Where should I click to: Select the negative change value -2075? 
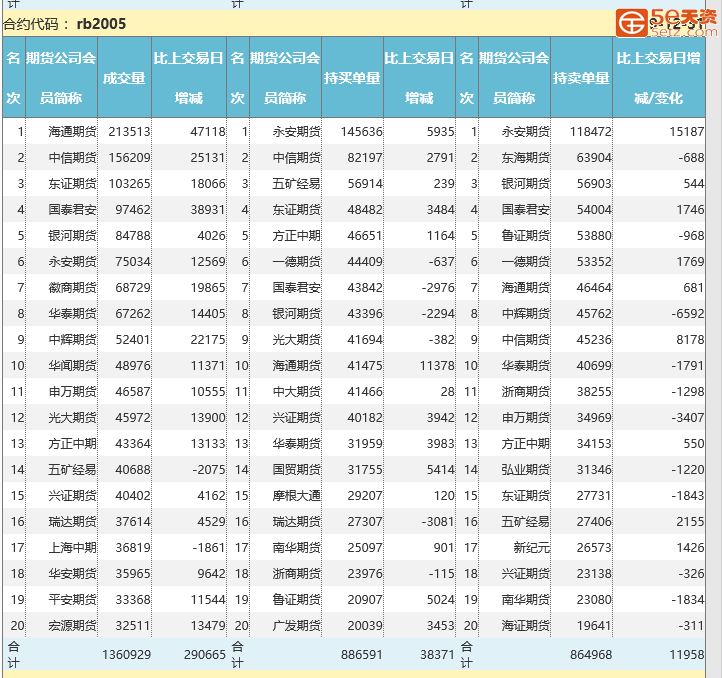(x=209, y=470)
